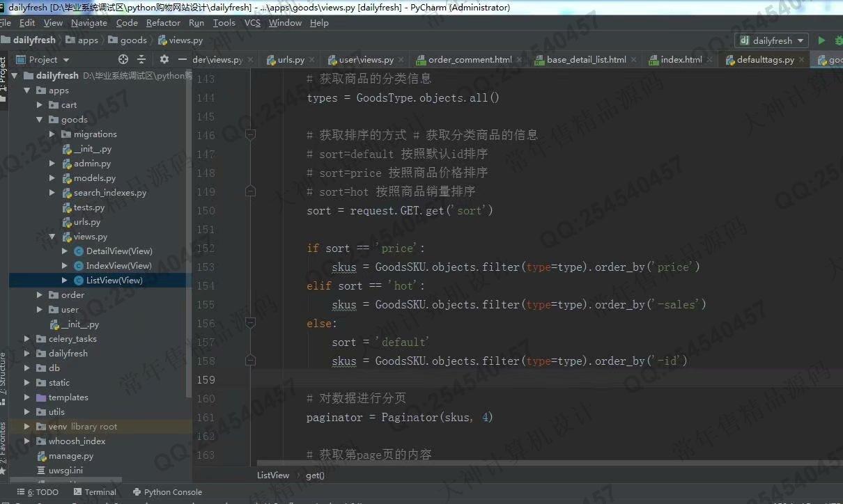Viewport: 843px width, 504px height.
Task: Expand the celery_tasks folder
Action: [28, 339]
